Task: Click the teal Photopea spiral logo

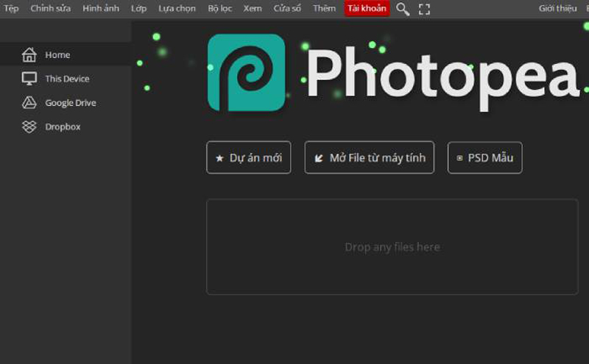Action: click(x=247, y=73)
